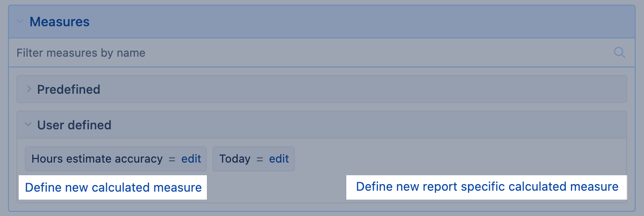Image resolution: width=644 pixels, height=216 pixels.
Task: Define new report specific calculated measure
Action: point(487,186)
